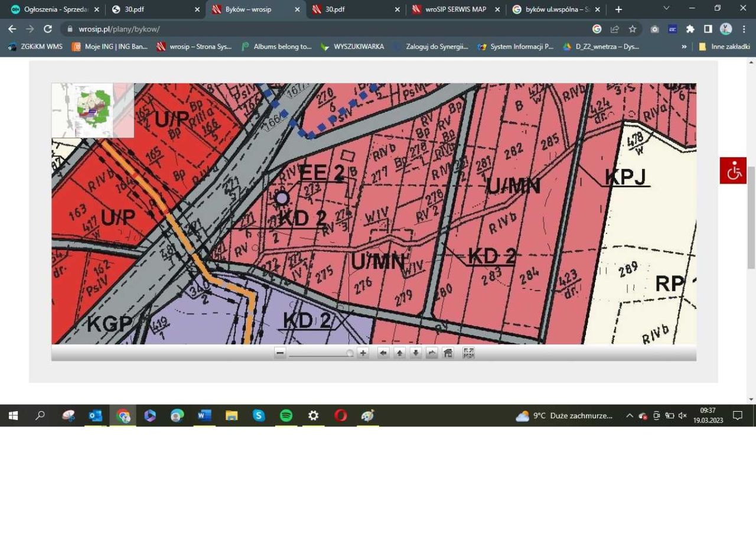Toggle the site permissions lock icon
756x560 pixels.
[x=69, y=28]
